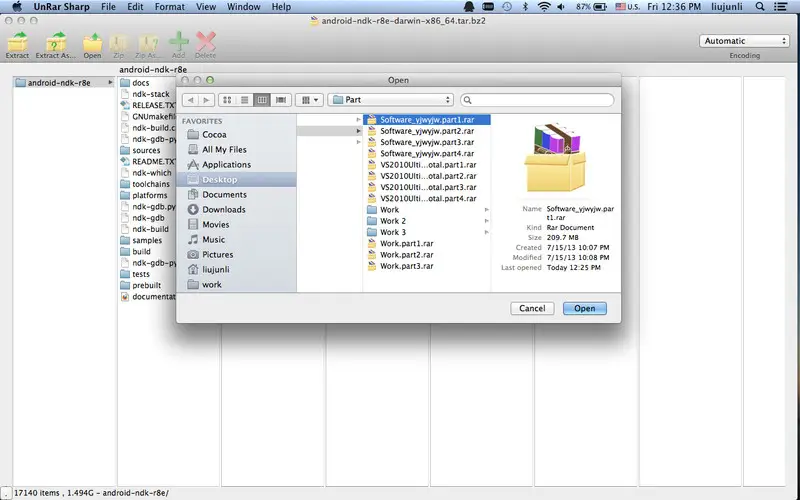Select prebuilt folder in main window
This screenshot has width=800, height=500.
click(x=146, y=285)
